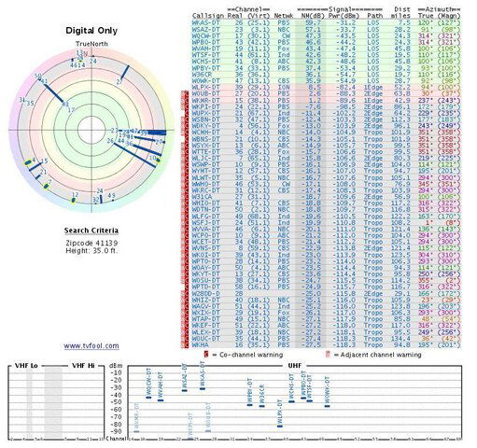Image resolution: width=477 pixels, height=448 pixels.
Task: Select the WOSU-DT callsign in the table
Action: tap(205, 280)
